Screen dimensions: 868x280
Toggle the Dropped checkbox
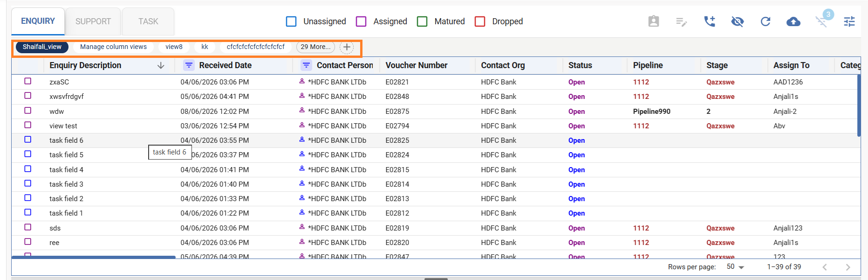[480, 21]
